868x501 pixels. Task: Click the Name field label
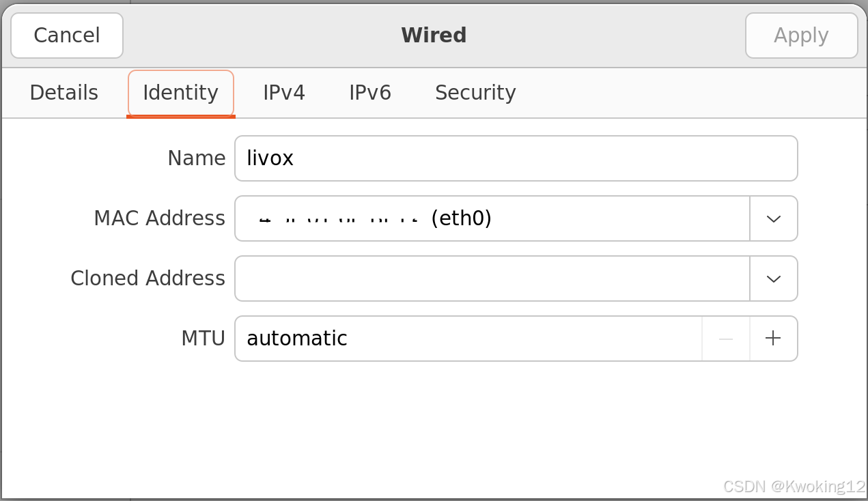click(x=197, y=158)
